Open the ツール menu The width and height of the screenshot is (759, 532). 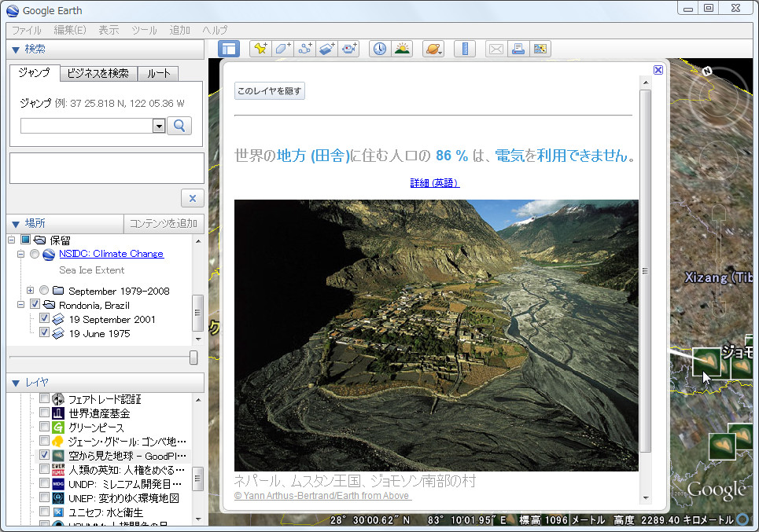(x=144, y=31)
